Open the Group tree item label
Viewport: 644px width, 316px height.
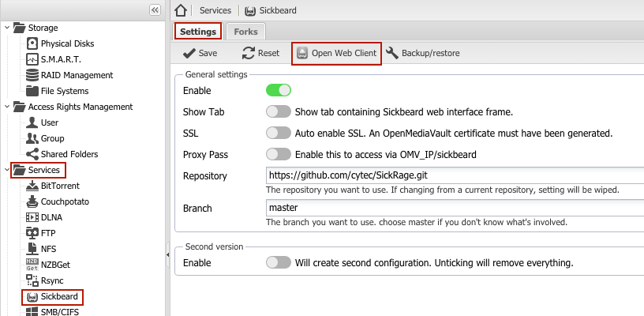53,138
